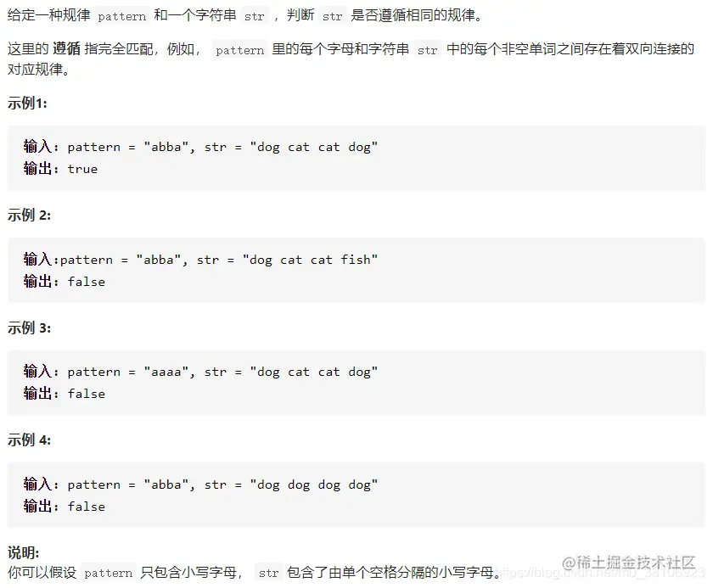Click the 稀土掘金技术社区 watermark
The height and width of the screenshot is (588, 713).
point(629,563)
